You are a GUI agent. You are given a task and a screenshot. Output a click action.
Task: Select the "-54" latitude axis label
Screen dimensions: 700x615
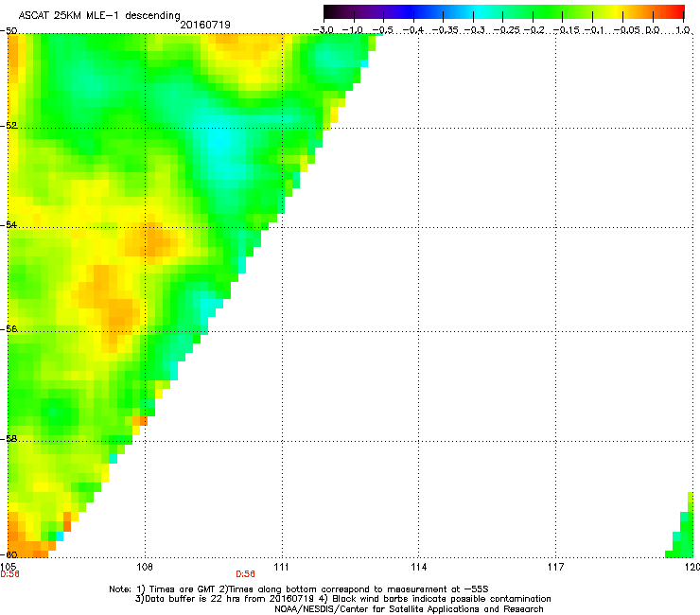click(9, 224)
